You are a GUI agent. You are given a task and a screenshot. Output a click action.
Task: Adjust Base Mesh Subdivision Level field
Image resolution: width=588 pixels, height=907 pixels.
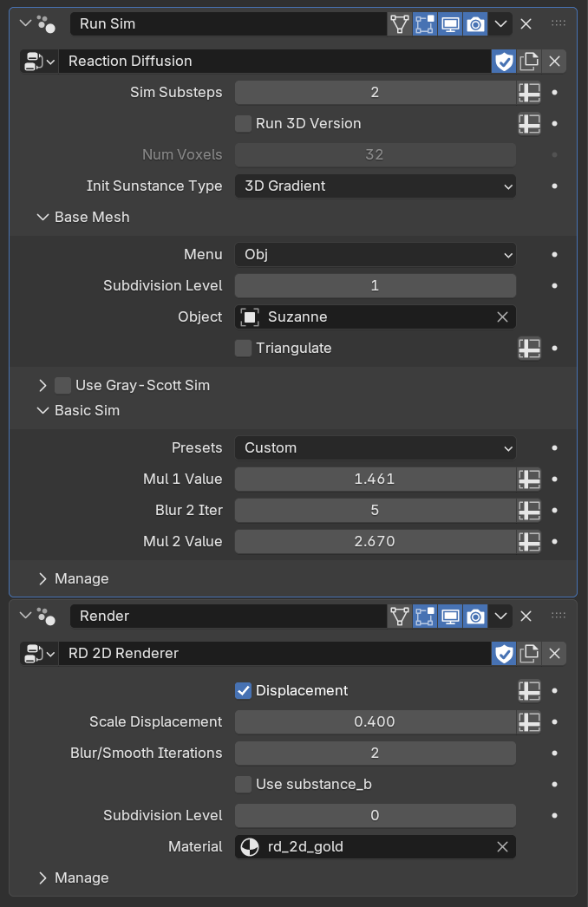point(375,286)
